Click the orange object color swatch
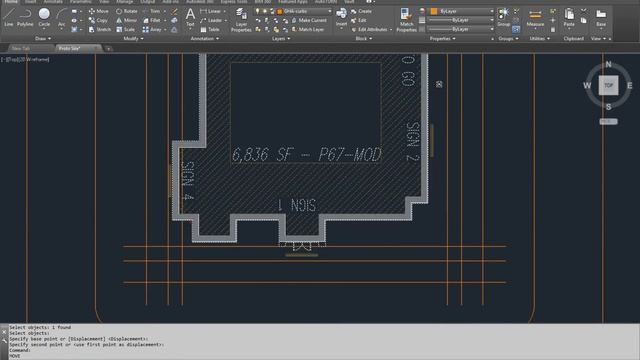The width and height of the screenshot is (640, 360). coord(434,11)
